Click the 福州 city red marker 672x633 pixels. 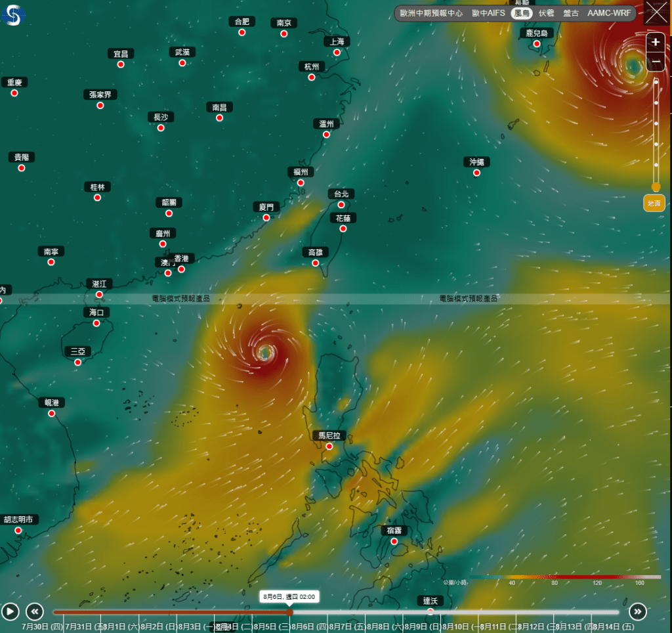301,183
